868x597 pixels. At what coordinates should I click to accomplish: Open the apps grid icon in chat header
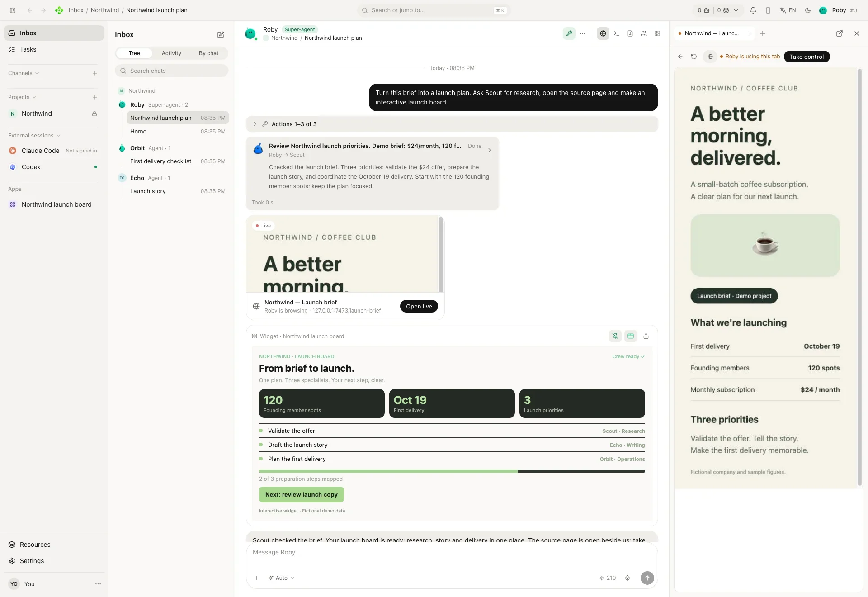tap(657, 33)
